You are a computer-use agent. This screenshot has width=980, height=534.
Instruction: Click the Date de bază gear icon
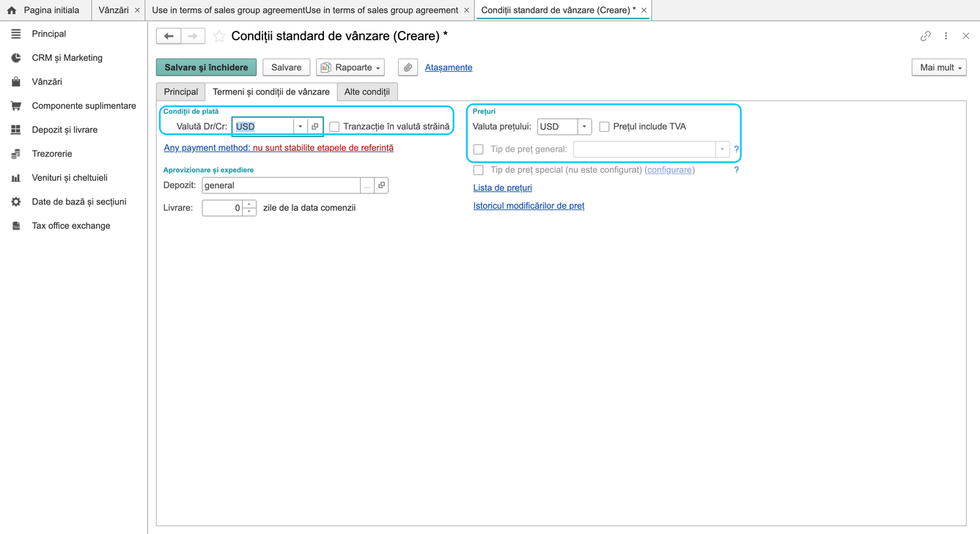(x=16, y=201)
